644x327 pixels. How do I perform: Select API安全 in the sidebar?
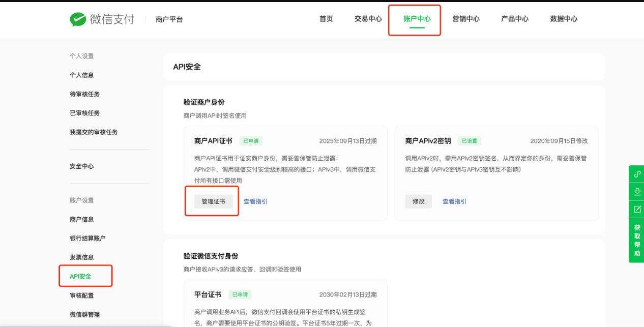[81, 276]
